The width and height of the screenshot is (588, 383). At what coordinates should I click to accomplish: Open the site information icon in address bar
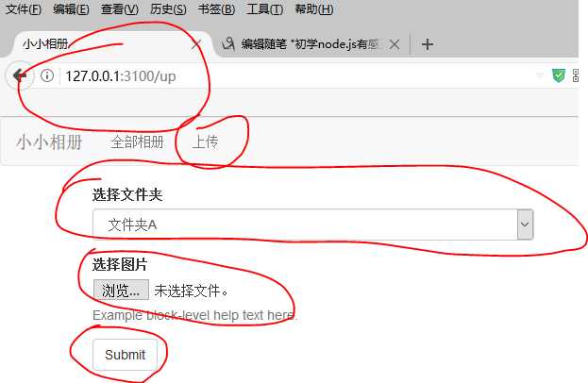pyautogui.click(x=47, y=75)
